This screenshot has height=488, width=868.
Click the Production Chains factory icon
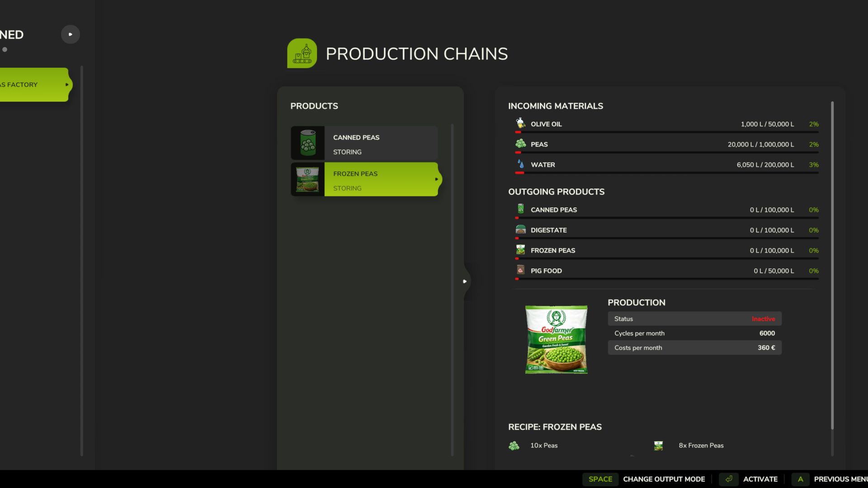302,53
